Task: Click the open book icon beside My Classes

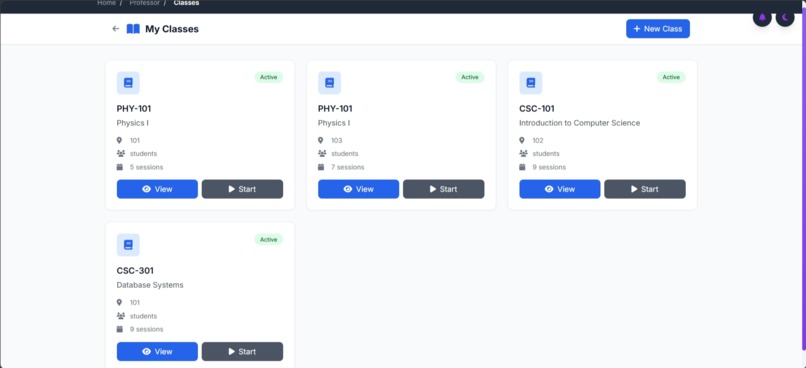Action: [x=133, y=29]
